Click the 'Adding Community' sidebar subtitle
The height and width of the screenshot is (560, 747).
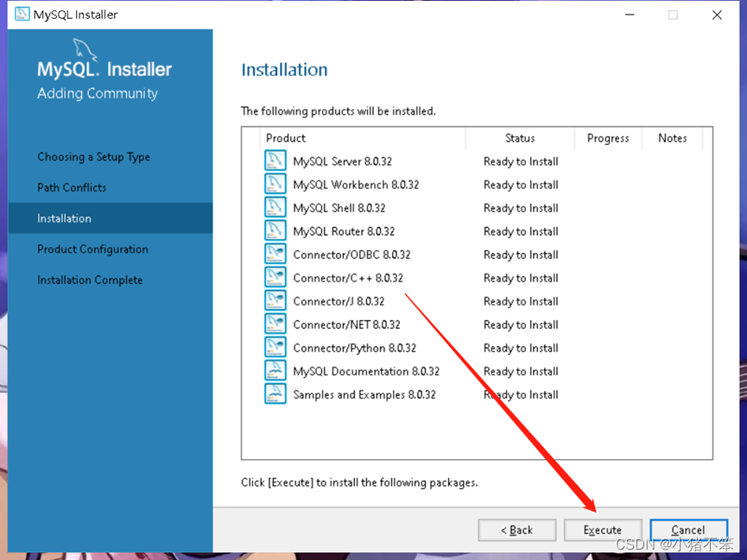point(98,93)
